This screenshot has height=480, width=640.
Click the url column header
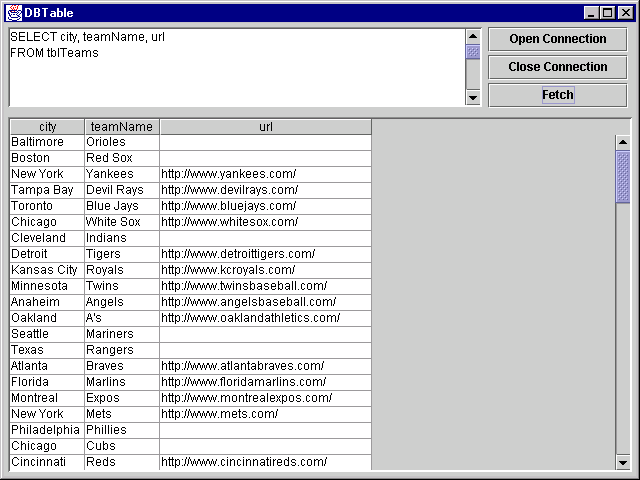click(x=266, y=127)
